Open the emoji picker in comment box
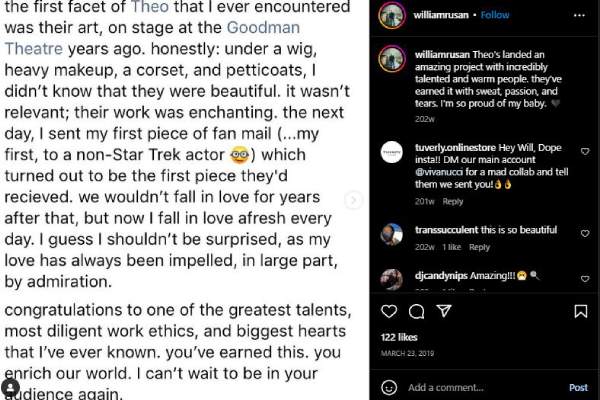600x400 pixels. [390, 387]
